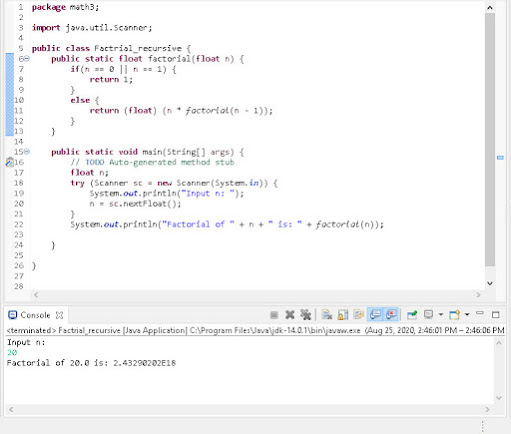Toggle Word Wrap in the Console toolbar
The image size is (511, 434).
click(x=359, y=315)
